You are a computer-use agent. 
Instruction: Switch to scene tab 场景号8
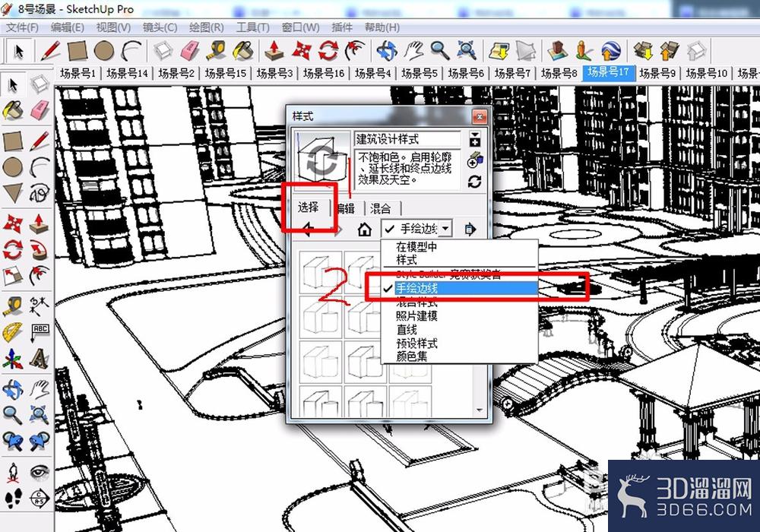click(559, 73)
